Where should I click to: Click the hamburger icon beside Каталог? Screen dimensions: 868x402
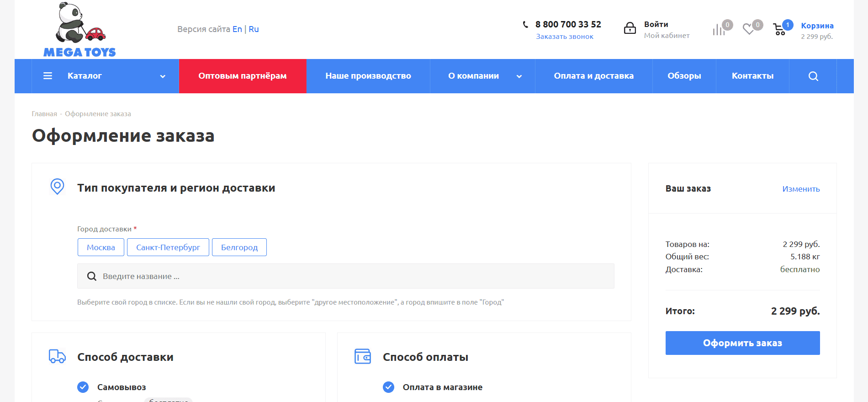tap(48, 76)
